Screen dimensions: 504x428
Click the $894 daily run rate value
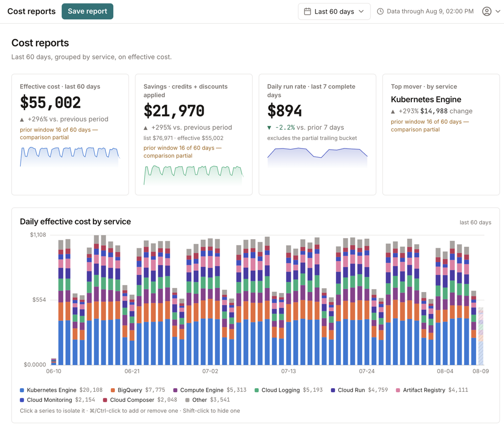(284, 111)
